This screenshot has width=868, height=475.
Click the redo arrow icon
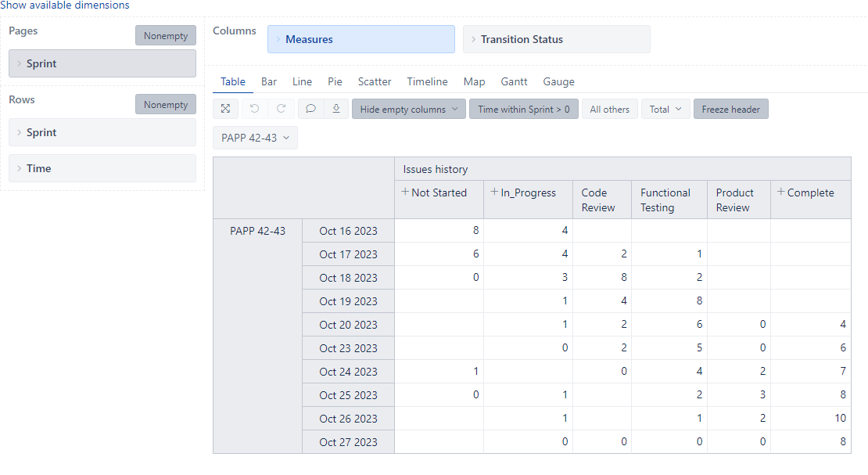pos(282,110)
